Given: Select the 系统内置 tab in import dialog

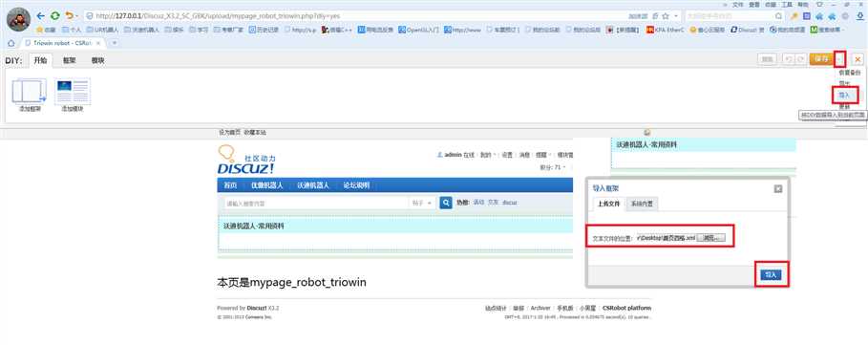Looking at the screenshot, I should (642, 204).
